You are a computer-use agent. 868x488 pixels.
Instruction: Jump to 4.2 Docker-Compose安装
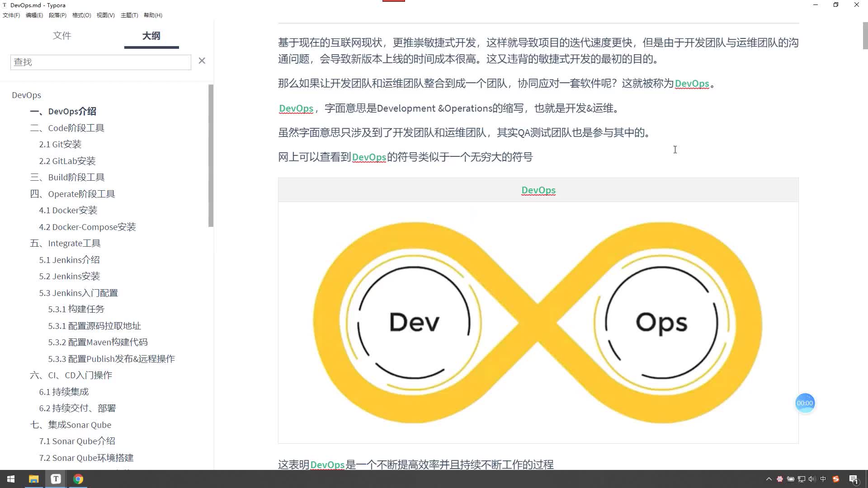(87, 227)
